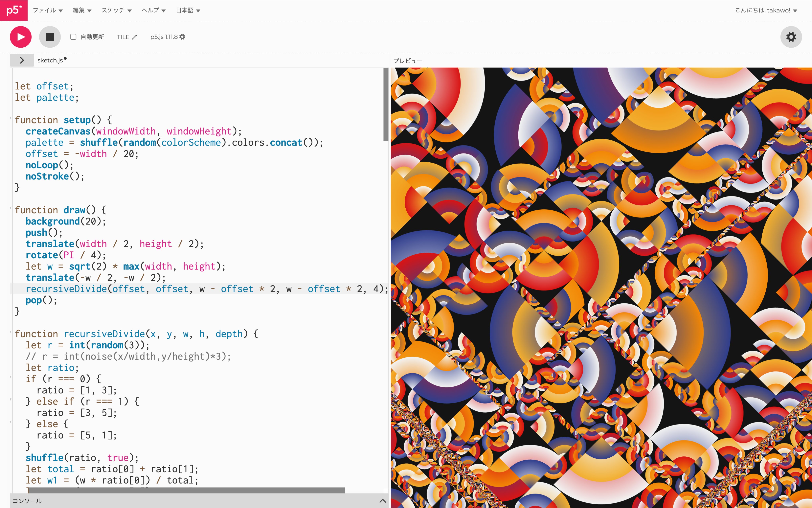Click the TILE sketch name
This screenshot has width=812, height=508.
pyautogui.click(x=123, y=37)
